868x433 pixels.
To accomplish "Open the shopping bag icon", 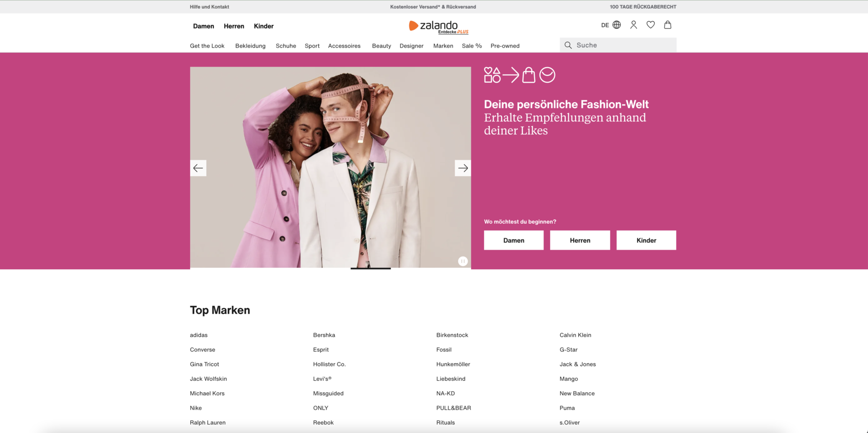I will point(668,25).
